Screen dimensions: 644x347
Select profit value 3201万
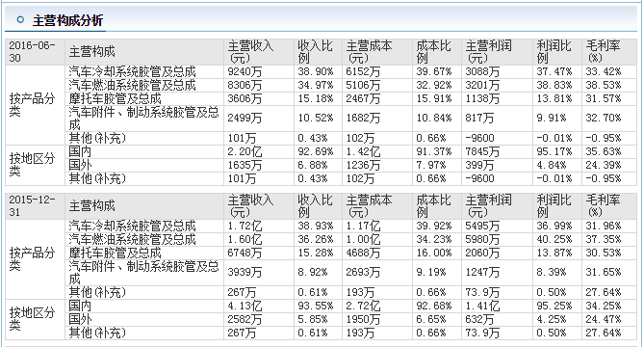(482, 85)
